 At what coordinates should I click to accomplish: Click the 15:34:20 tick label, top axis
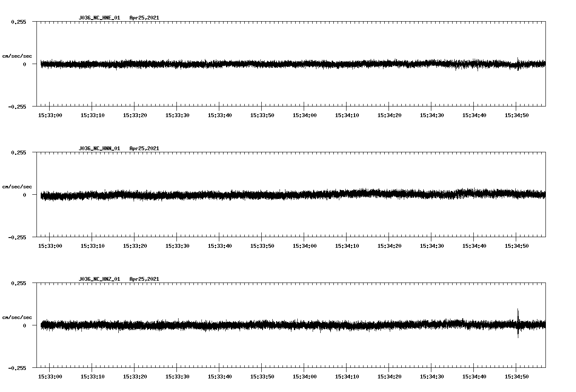[390, 115]
